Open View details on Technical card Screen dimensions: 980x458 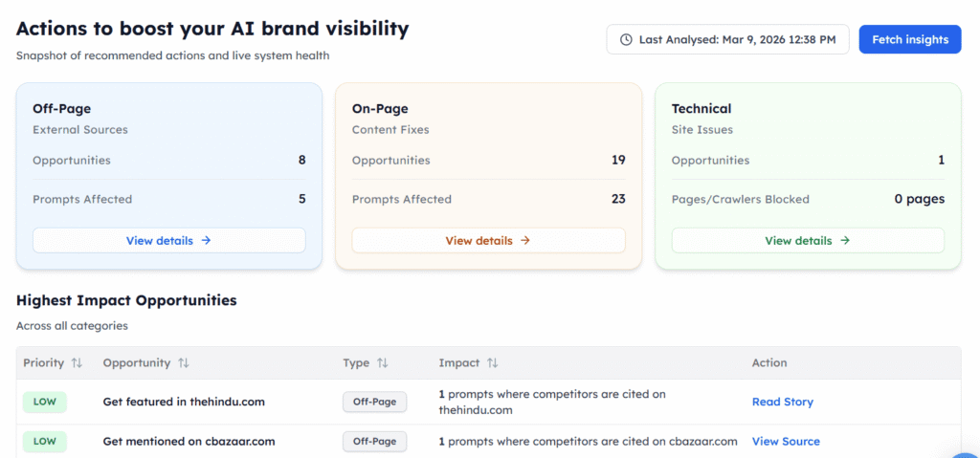(x=808, y=241)
